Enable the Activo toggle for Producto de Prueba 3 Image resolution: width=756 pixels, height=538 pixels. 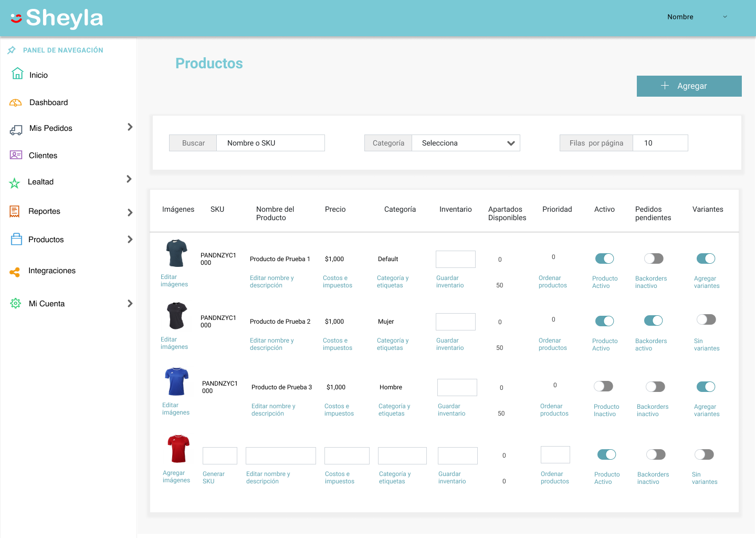click(603, 386)
